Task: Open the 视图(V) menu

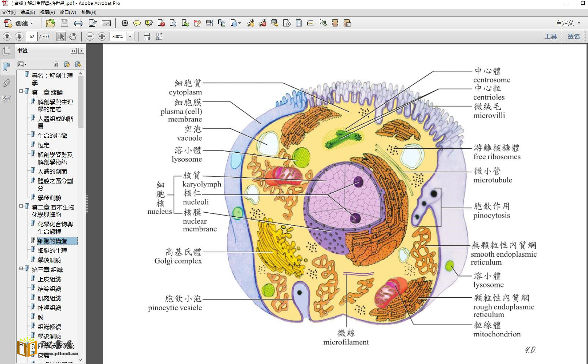Action: tap(48, 12)
